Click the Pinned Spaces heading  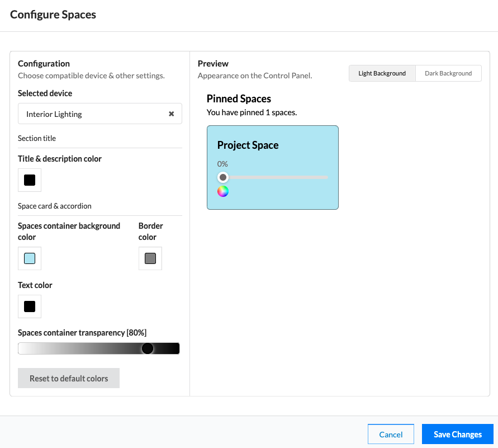point(239,99)
